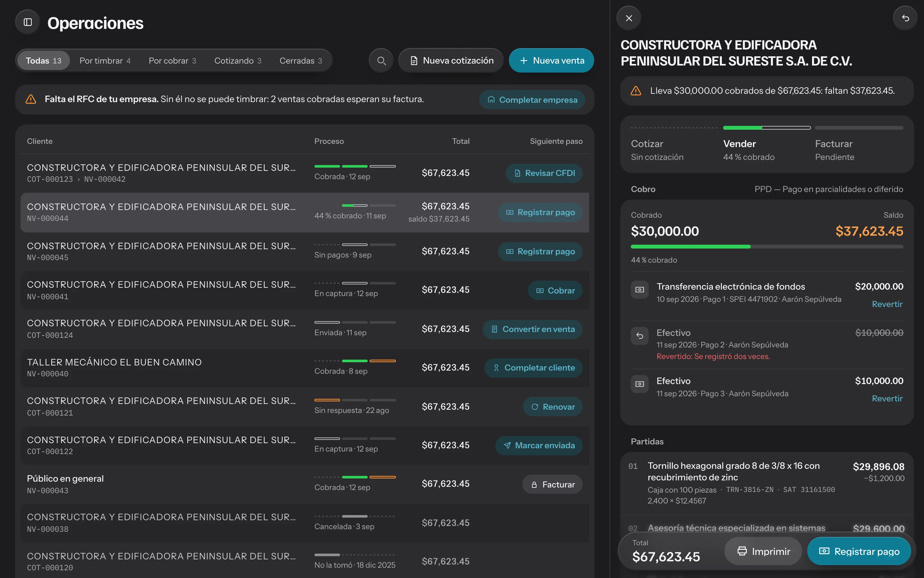Click the Tornillo hexagonal grado 8 line item

tap(767, 483)
